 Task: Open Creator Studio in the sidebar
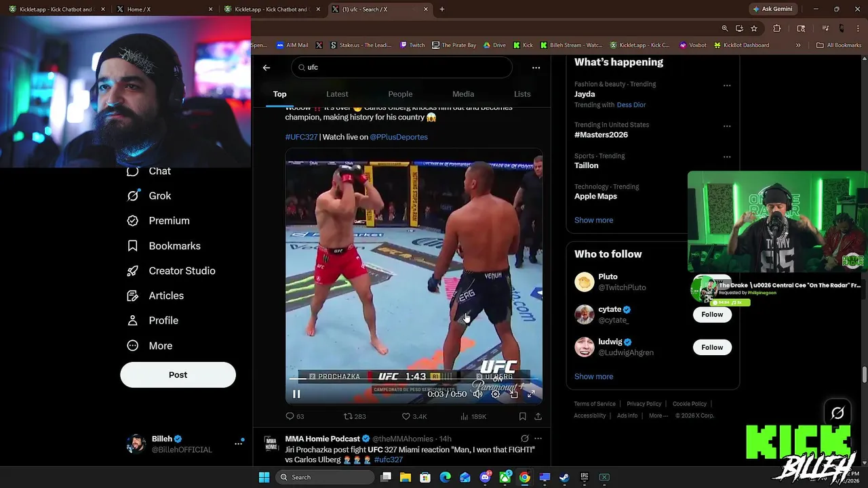(x=172, y=271)
